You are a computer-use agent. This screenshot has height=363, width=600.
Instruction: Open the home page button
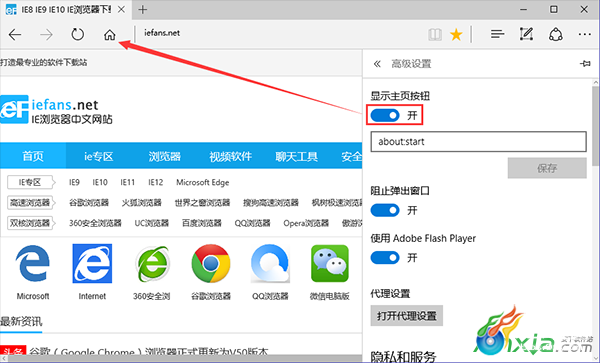109,35
